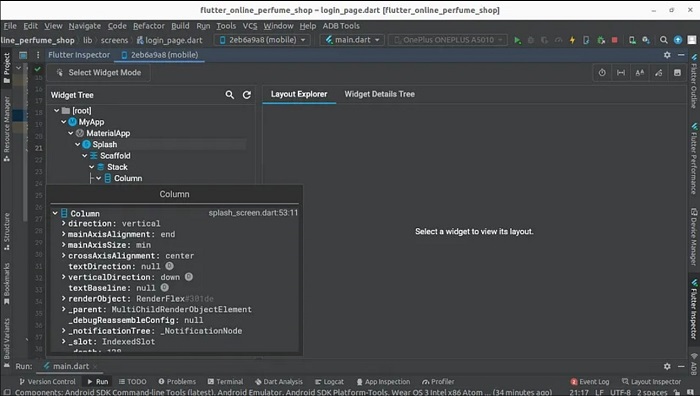The height and width of the screenshot is (396, 700).
Task: Expand the _notificationTree property
Action: (63, 330)
